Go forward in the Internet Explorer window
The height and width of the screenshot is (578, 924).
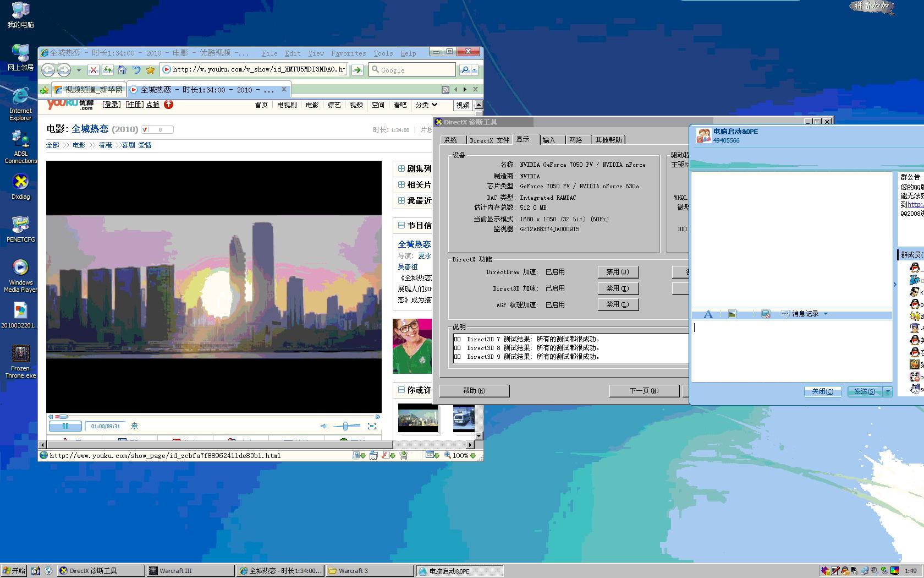(x=64, y=70)
